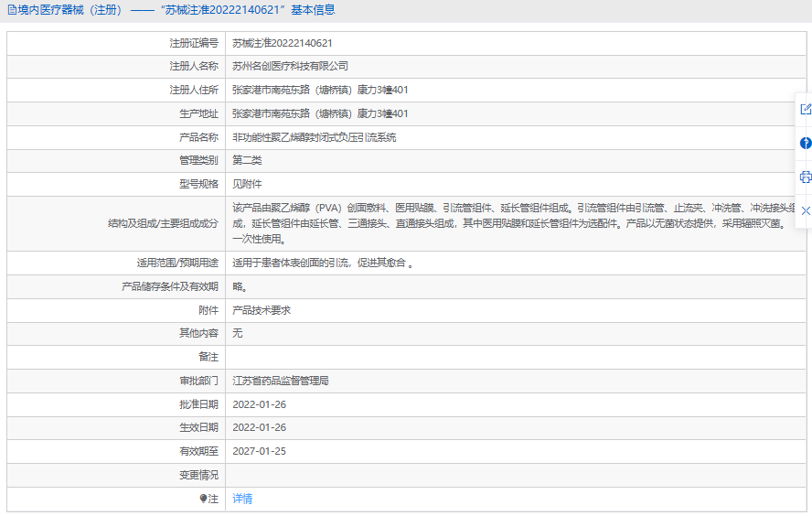Click the 注册人住所 address value
This screenshot has width=812, height=516.
pos(320,91)
